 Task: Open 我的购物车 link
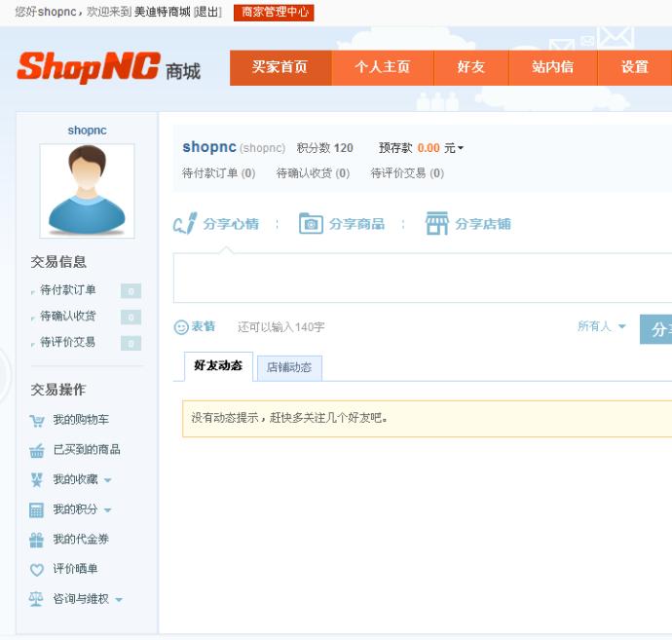[x=81, y=420]
